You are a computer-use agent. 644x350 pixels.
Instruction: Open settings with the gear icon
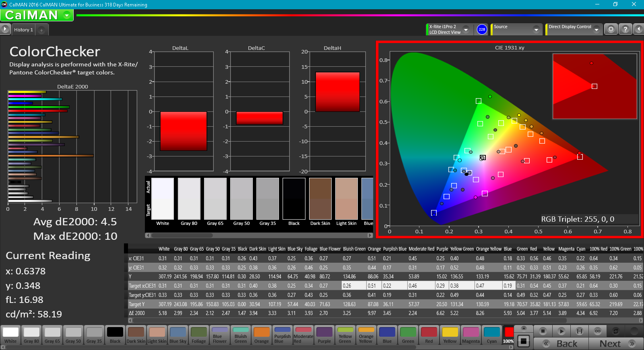pos(611,29)
